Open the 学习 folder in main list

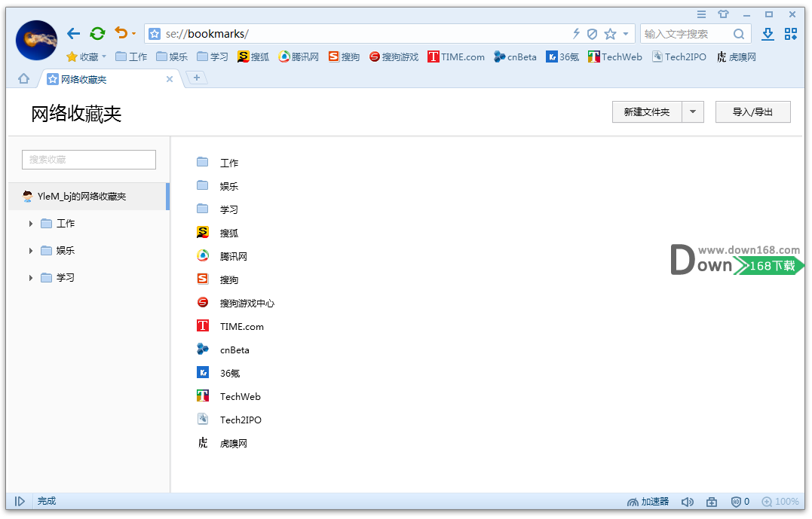click(218, 209)
